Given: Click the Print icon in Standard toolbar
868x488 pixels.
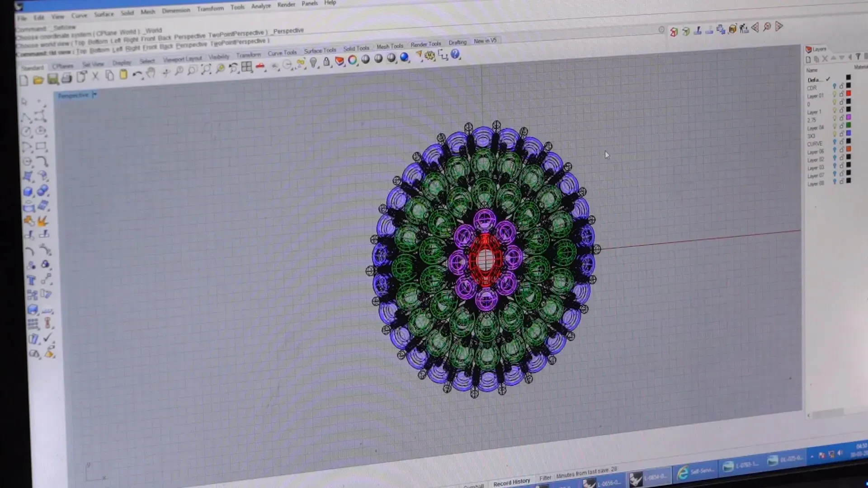Looking at the screenshot, I should [x=67, y=78].
